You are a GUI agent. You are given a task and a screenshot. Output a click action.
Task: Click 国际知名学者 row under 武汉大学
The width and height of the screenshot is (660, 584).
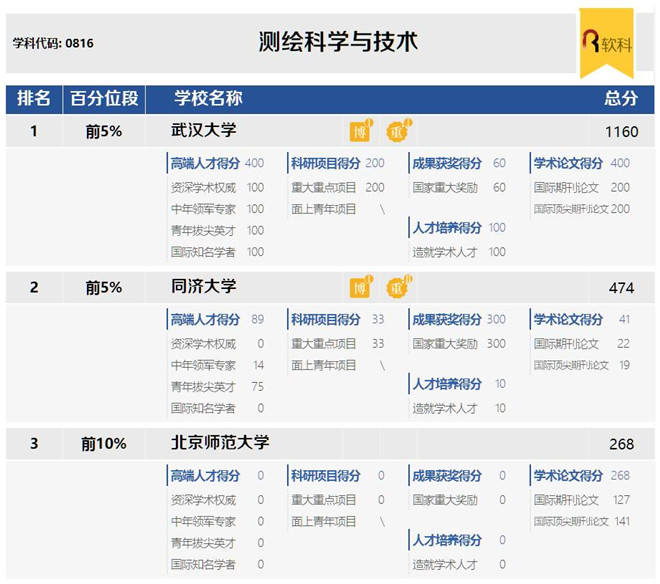(x=217, y=252)
